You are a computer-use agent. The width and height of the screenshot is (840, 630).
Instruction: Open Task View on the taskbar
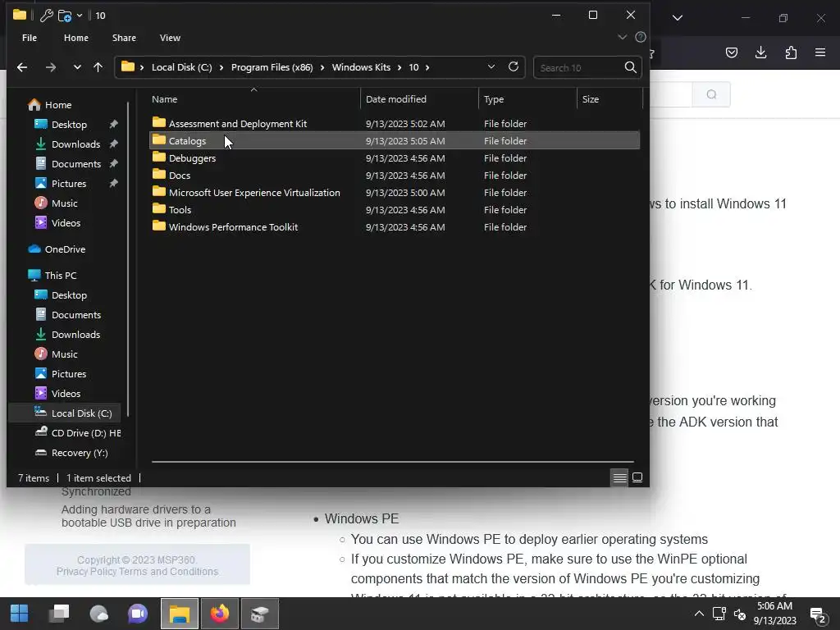(59, 614)
